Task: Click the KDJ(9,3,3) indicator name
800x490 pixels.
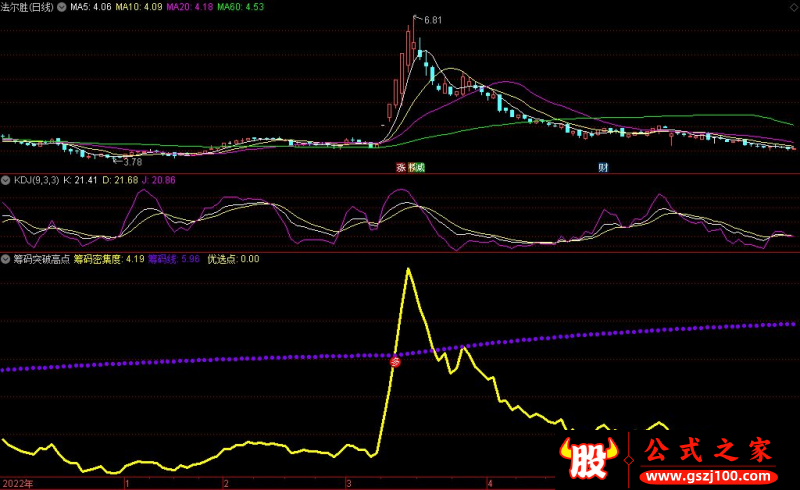Action: click(36, 180)
